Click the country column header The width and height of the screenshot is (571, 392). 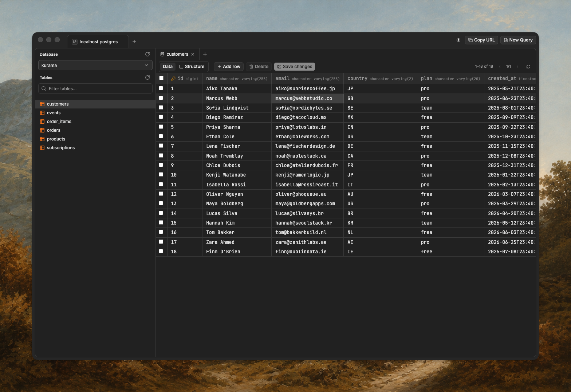tap(380, 79)
